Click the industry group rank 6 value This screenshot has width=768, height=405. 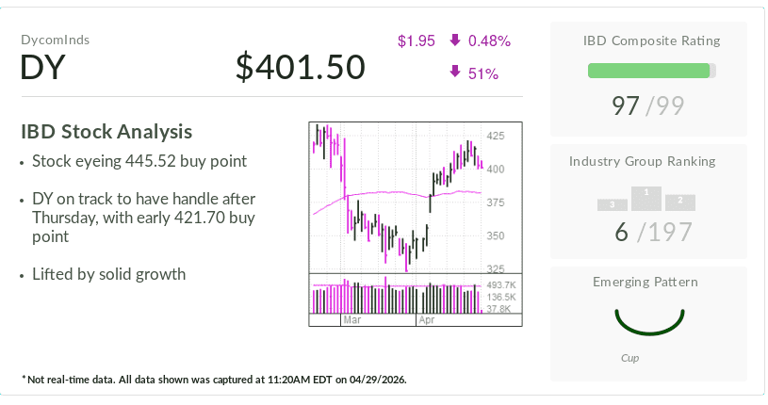click(x=621, y=232)
